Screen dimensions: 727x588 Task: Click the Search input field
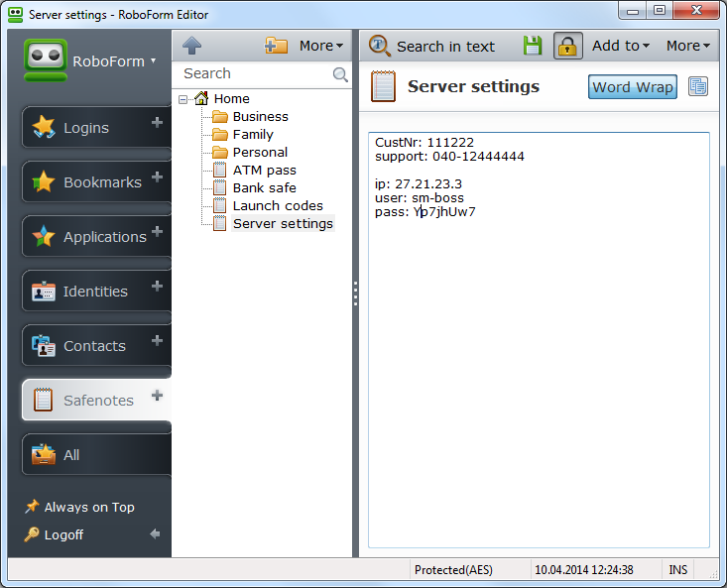pyautogui.click(x=253, y=73)
